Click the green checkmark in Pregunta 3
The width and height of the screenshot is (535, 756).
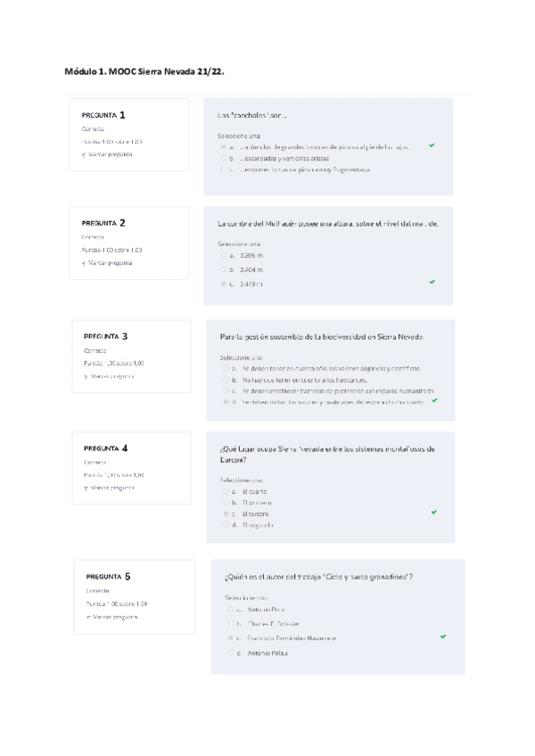[x=434, y=400]
